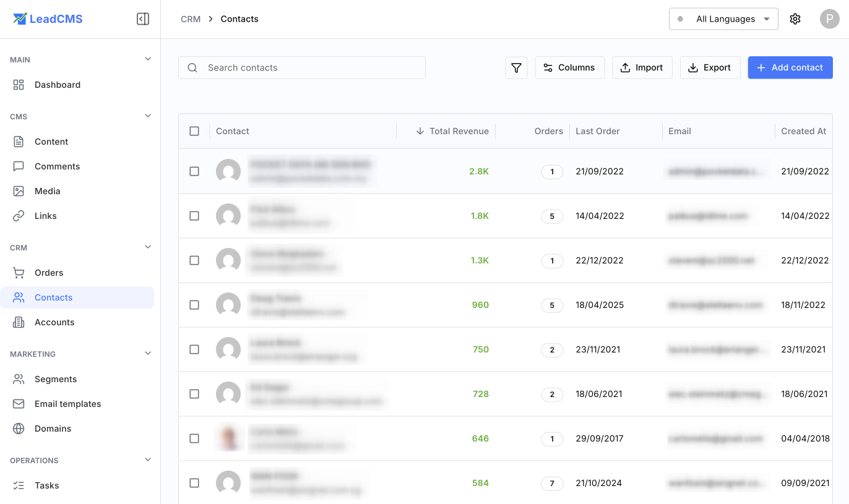Tick the checkbox next to the 646 revenue contact
This screenshot has height=504, width=849.
pos(194,438)
